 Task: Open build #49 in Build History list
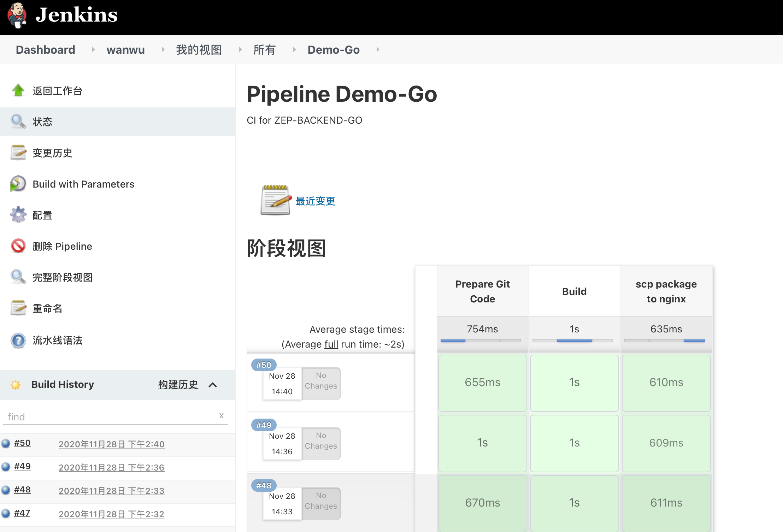tap(22, 466)
